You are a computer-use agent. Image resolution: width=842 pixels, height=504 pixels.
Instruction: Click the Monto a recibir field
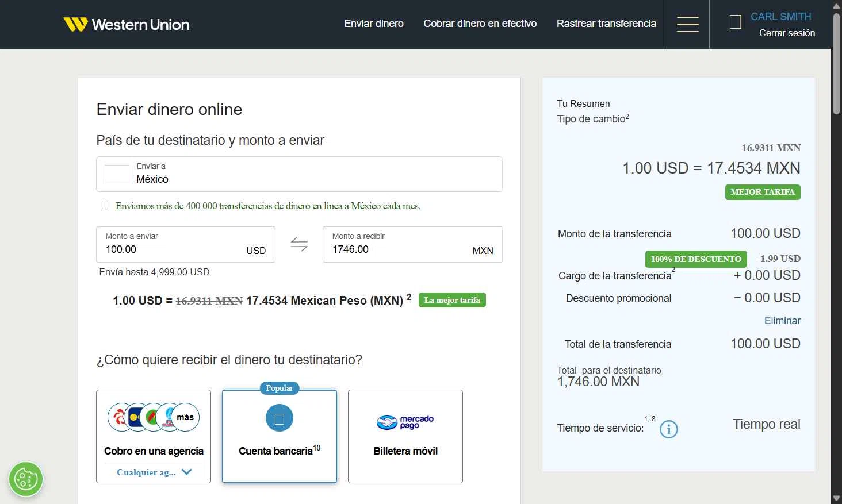click(x=412, y=244)
